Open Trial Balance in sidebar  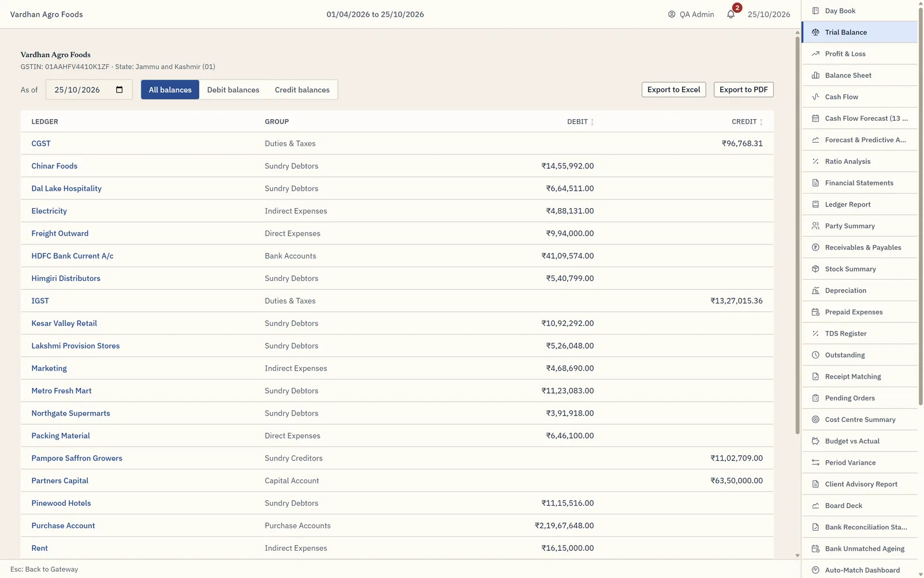click(x=859, y=32)
